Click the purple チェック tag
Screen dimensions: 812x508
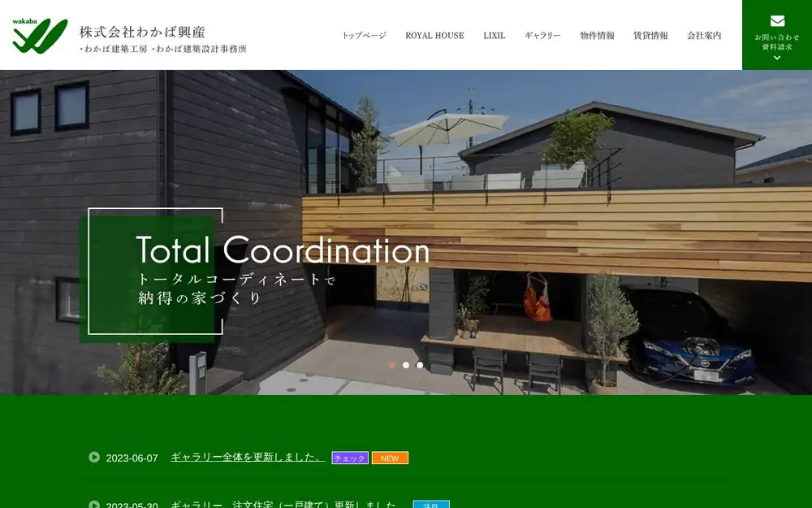[349, 458]
